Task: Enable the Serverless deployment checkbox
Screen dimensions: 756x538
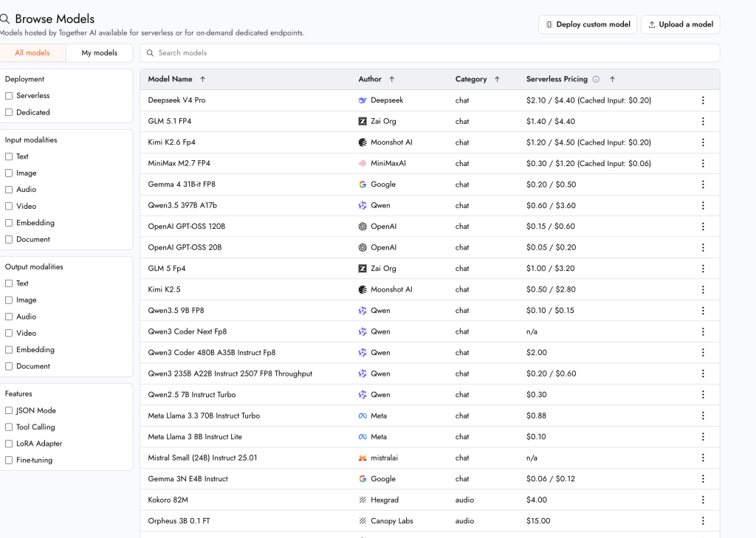Action: click(9, 96)
